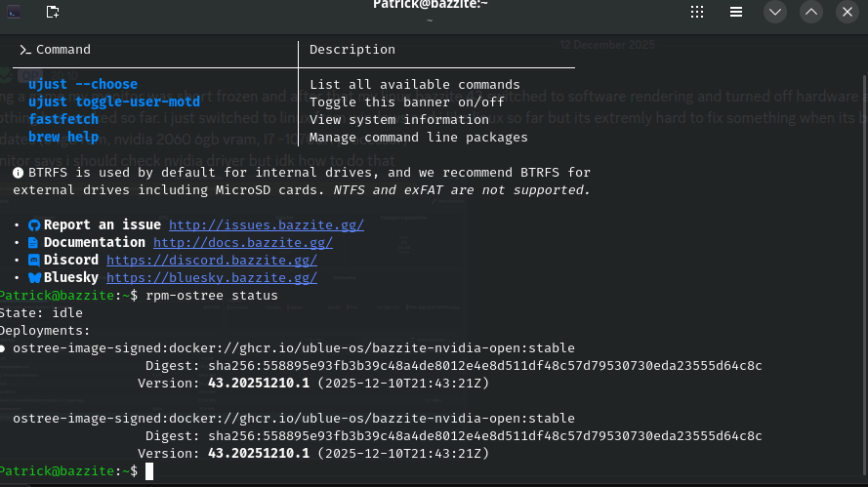Viewport: 868px width, 487px height.
Task: Click the 'ujust --choose' command text
Action: [x=83, y=85]
